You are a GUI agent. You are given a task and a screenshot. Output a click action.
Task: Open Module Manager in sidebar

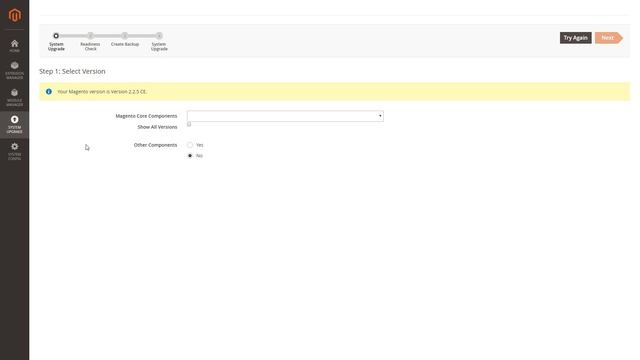14,98
